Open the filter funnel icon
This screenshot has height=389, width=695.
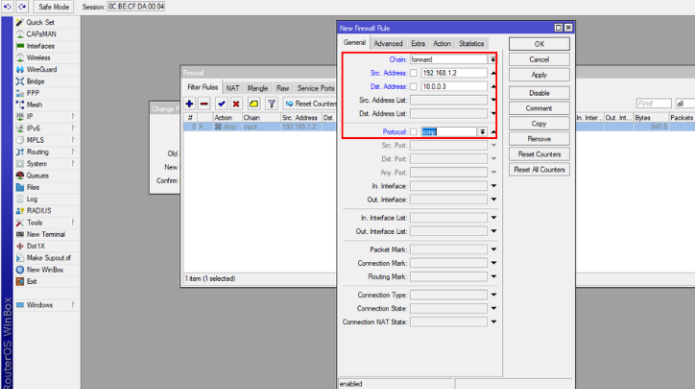(x=271, y=104)
